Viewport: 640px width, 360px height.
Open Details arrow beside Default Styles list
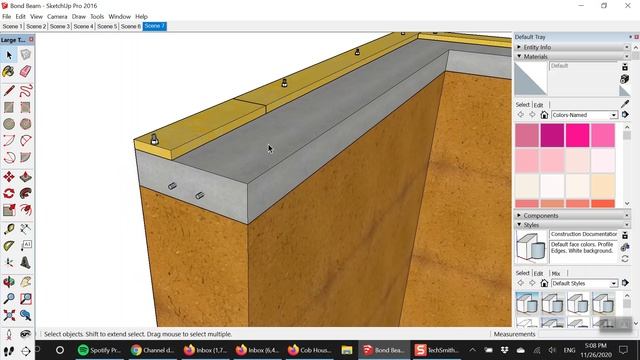625,283
